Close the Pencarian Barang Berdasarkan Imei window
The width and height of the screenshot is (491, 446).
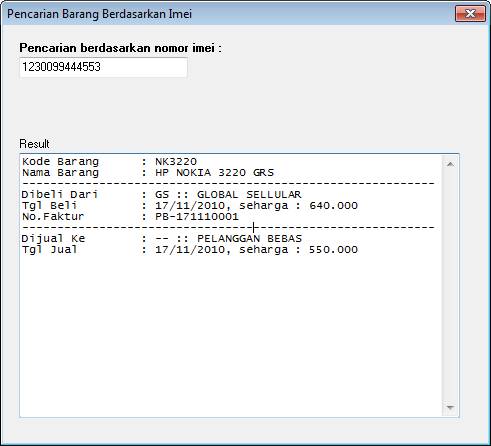pyautogui.click(x=470, y=14)
